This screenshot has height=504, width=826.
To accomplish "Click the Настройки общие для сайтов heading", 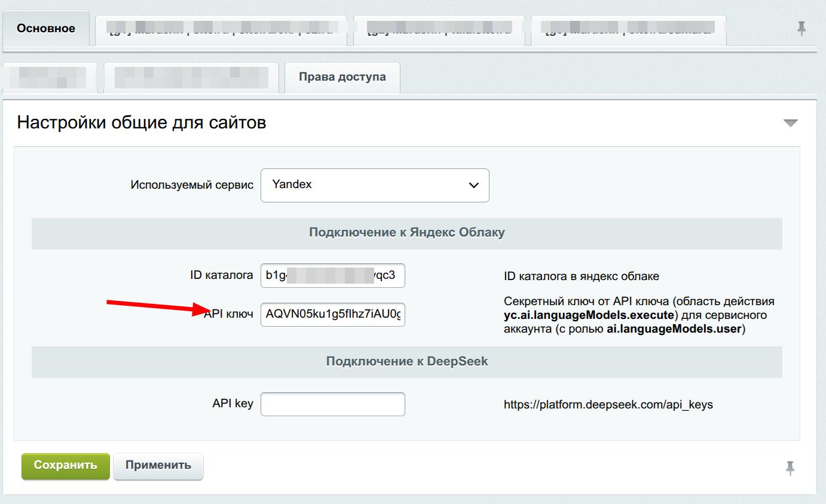I will click(142, 123).
